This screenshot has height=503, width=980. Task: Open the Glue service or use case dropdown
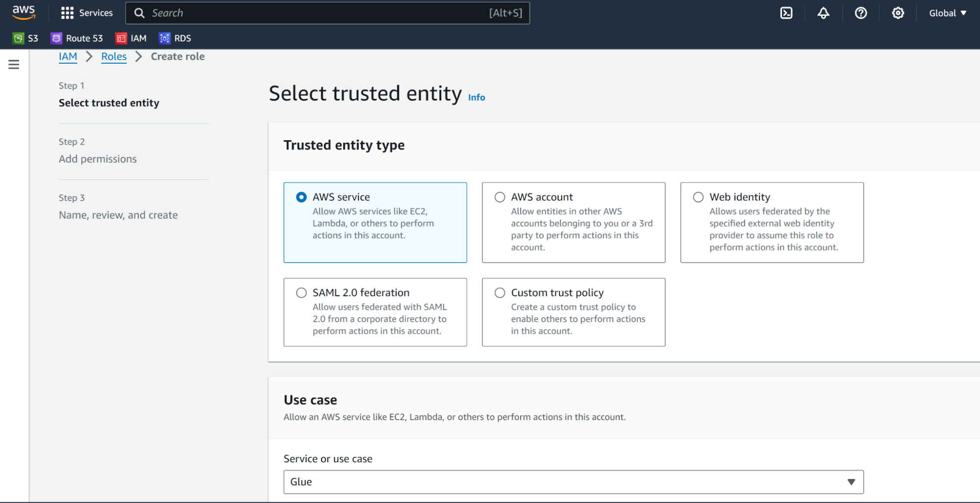pos(574,482)
